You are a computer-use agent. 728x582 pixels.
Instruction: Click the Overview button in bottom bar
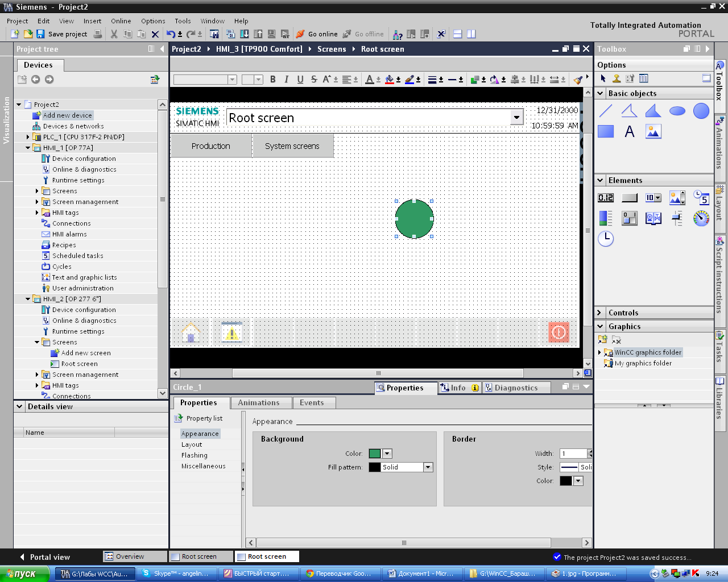[135, 556]
